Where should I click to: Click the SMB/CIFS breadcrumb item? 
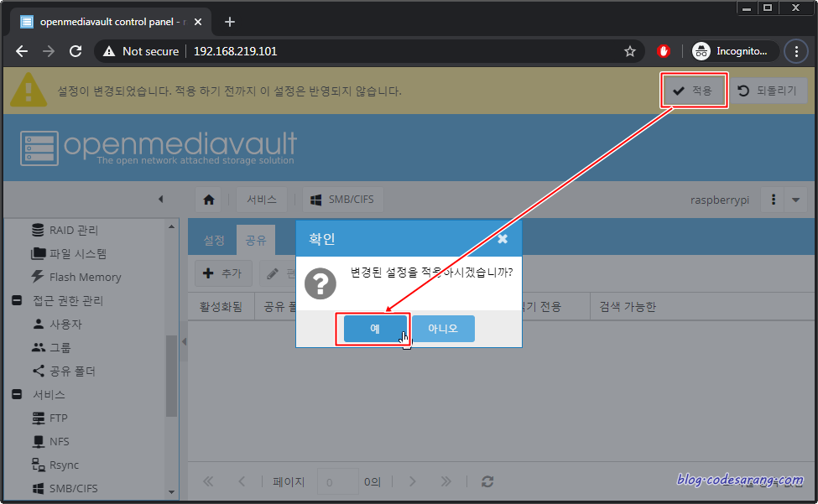(343, 200)
